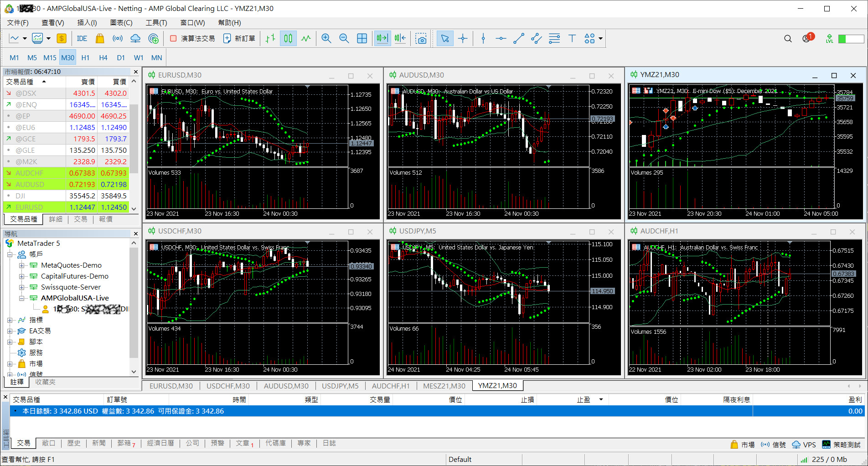Viewport: 868px width, 466px height.
Task: Open the indicators list dropdown arrow in the toolbar
Action: [x=48, y=39]
